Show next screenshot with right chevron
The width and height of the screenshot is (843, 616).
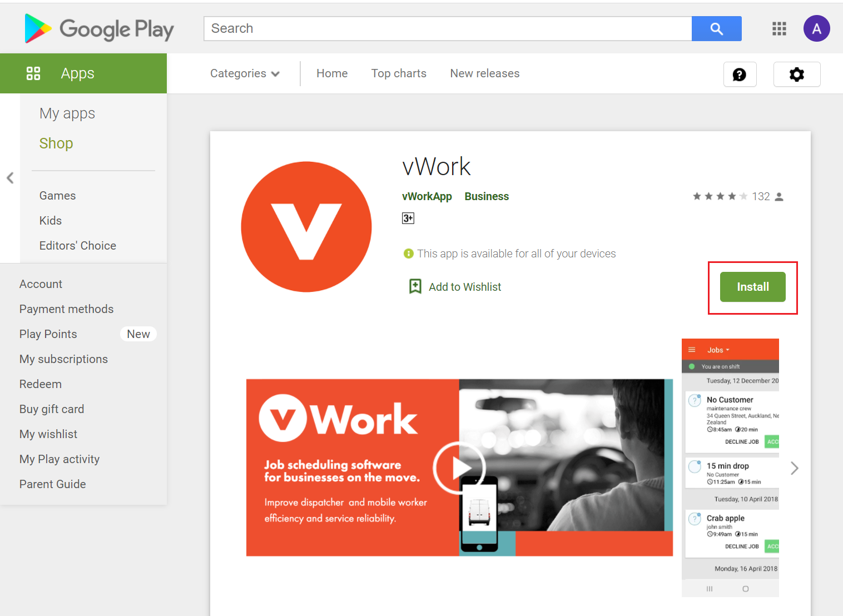tap(795, 468)
